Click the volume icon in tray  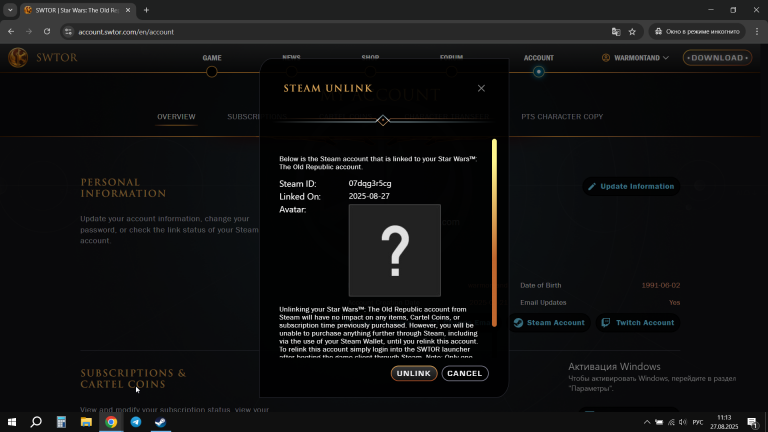click(x=683, y=422)
